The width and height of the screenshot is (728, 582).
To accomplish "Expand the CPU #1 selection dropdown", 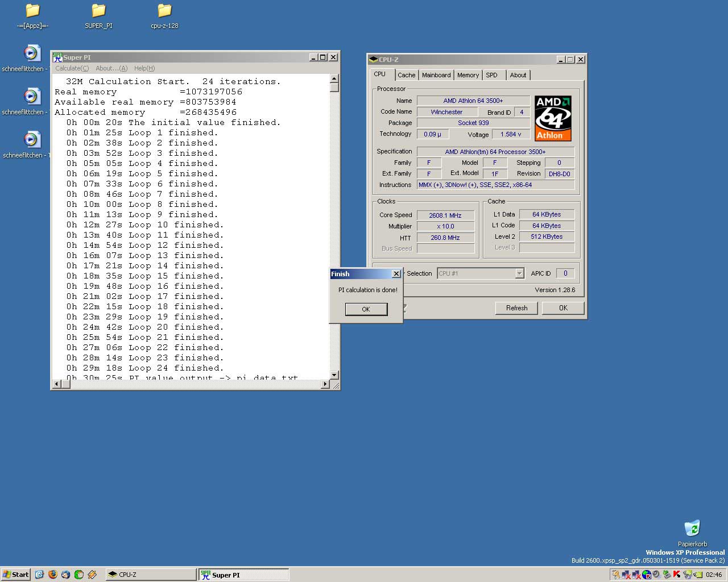I will pos(519,273).
